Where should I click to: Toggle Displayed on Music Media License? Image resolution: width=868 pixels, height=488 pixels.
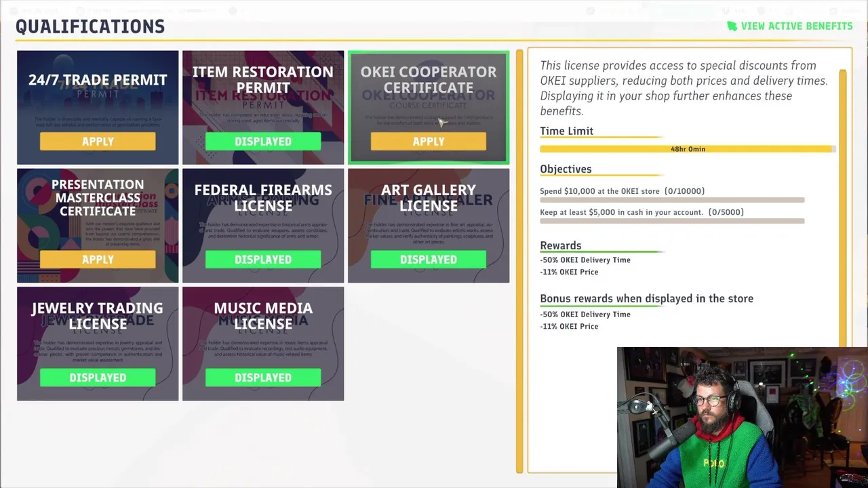pyautogui.click(x=263, y=377)
